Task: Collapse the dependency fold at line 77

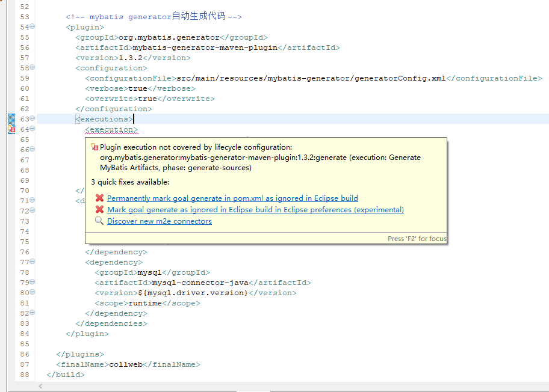Action: 33,262
